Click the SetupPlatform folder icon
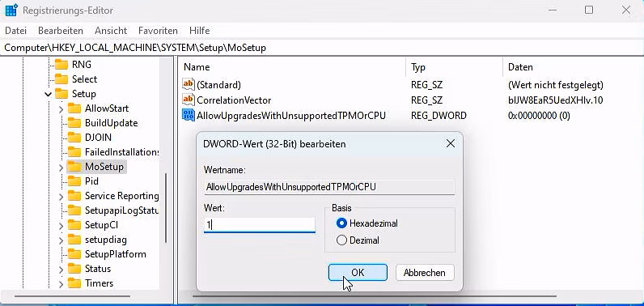Viewport: 644px width, 306px height. coord(74,254)
